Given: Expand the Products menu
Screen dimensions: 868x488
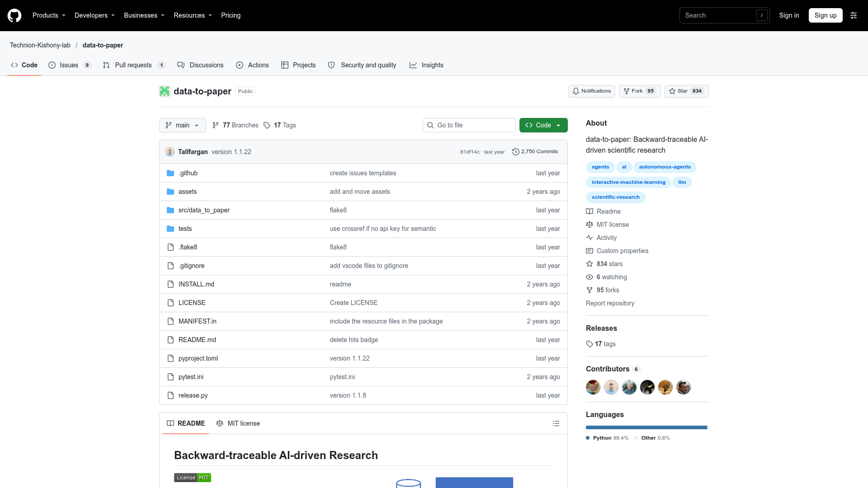Looking at the screenshot, I should coord(49,15).
